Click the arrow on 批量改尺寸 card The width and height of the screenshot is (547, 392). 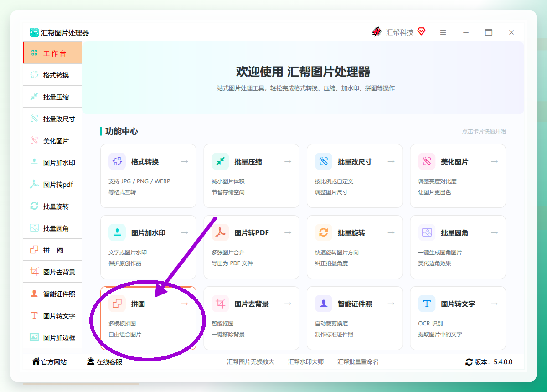click(x=391, y=161)
